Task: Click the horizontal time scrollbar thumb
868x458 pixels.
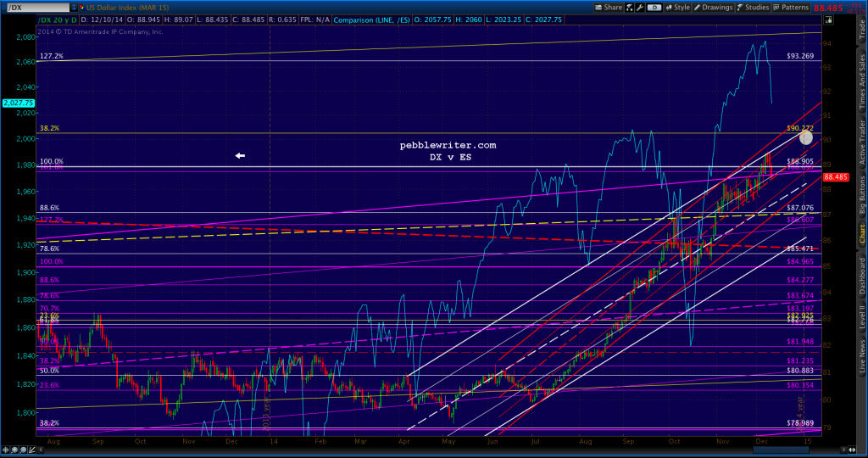Action: point(781,450)
